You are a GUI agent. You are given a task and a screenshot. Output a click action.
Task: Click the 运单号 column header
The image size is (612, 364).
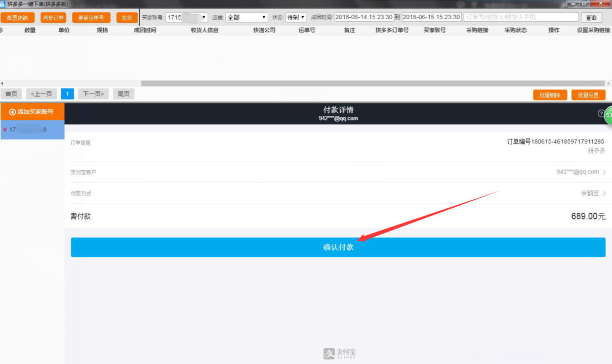click(x=307, y=30)
